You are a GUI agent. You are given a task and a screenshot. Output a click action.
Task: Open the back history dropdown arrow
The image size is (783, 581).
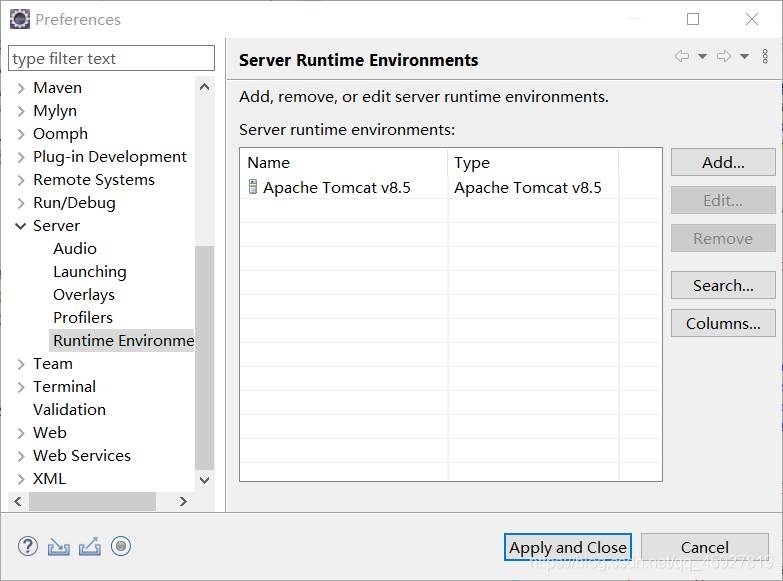702,57
